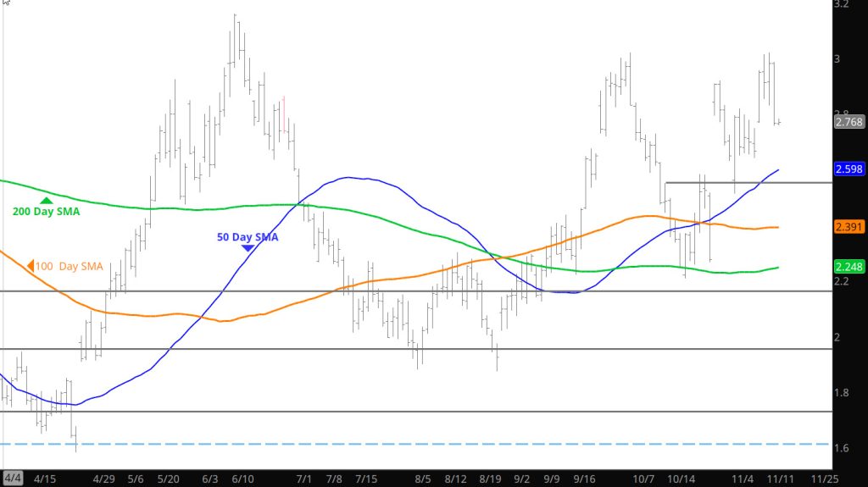Screen dimensions: 868x487
Task: Select the blue 2.598 price tag
Action: (849, 169)
